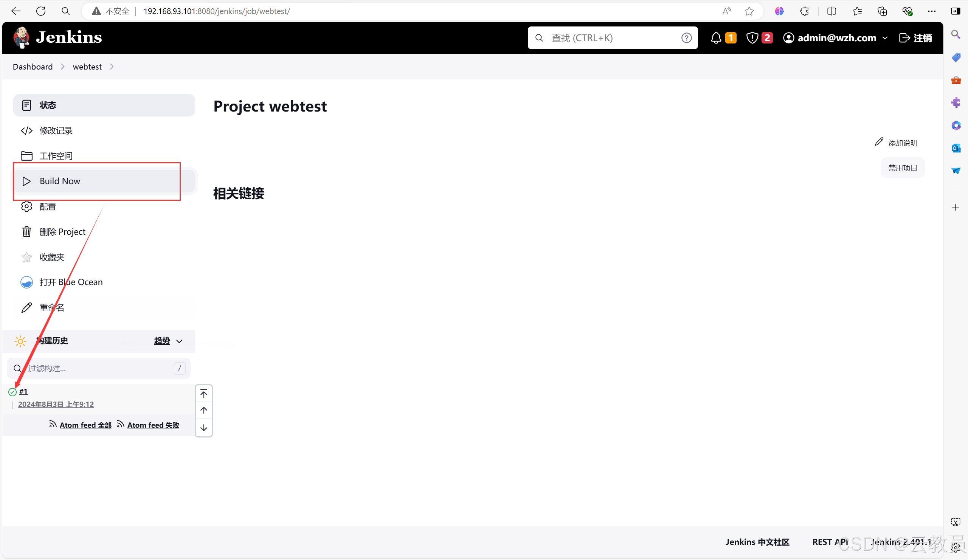Click the build history filter input field

(99, 368)
